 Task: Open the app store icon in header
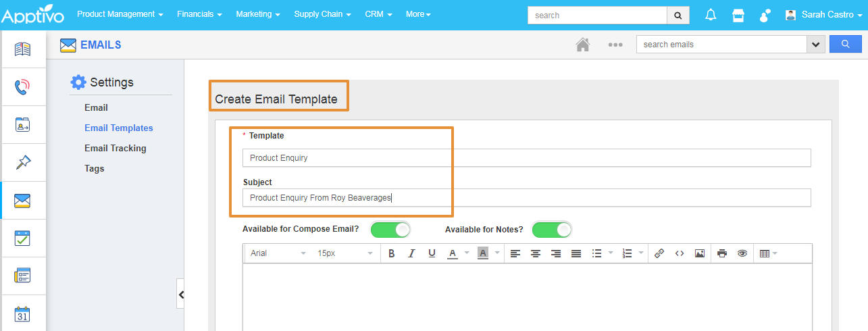738,15
